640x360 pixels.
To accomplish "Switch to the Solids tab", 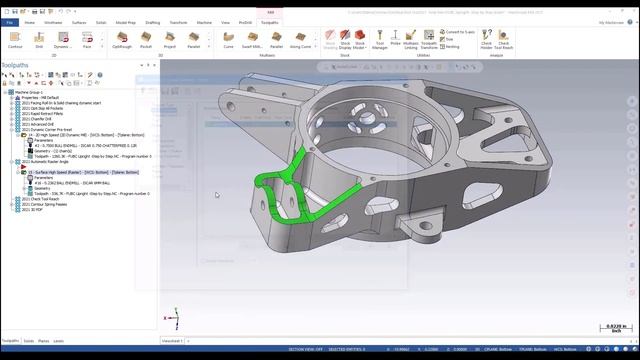I will point(101,23).
